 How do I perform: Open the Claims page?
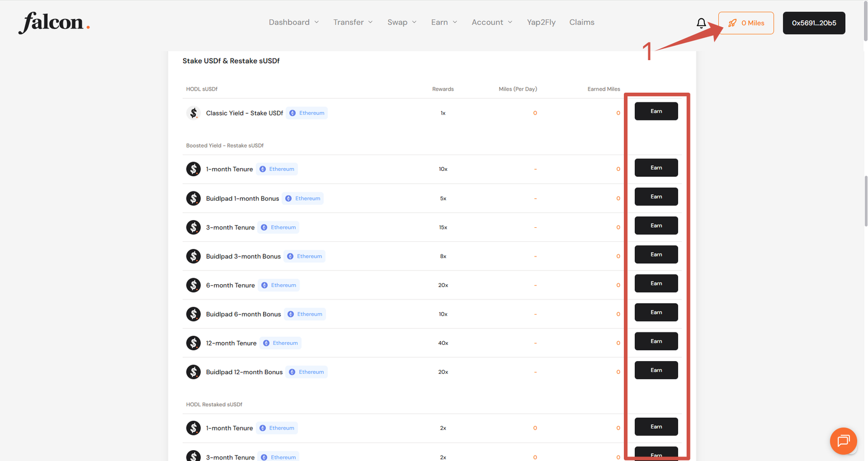click(582, 22)
